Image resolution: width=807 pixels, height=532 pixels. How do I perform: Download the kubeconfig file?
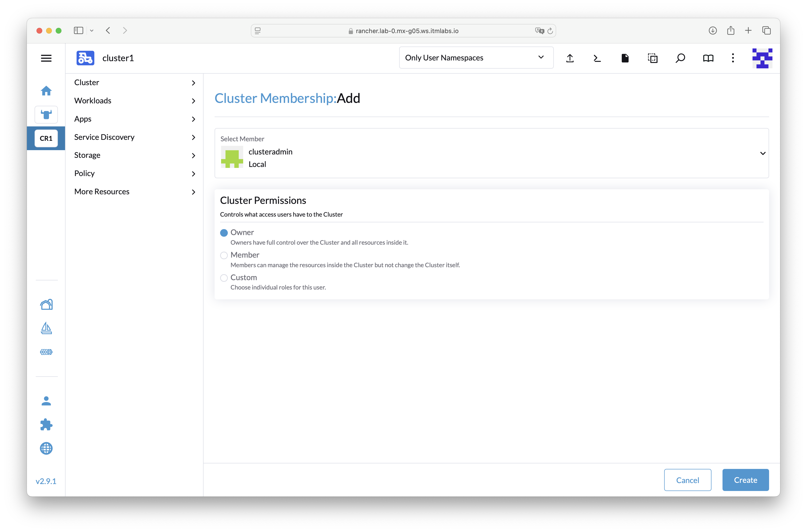pyautogui.click(x=625, y=58)
